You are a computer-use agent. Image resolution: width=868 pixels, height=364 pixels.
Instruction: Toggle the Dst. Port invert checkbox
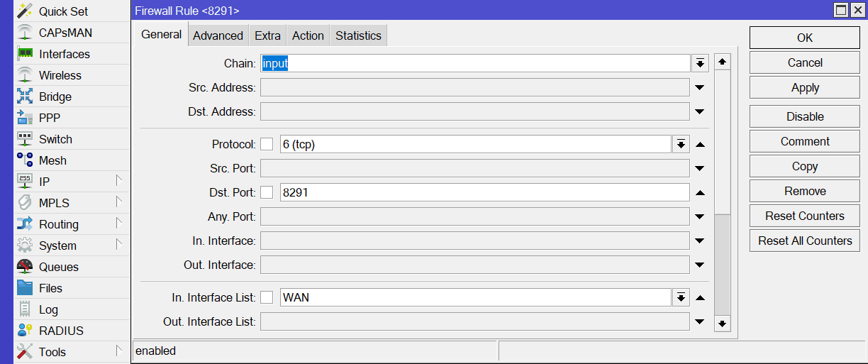pos(267,192)
